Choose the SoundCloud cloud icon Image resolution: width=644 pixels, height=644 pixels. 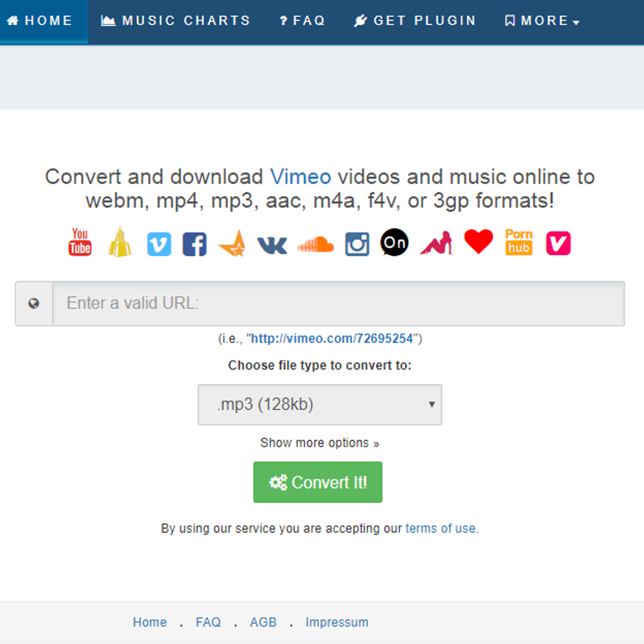pos(316,244)
